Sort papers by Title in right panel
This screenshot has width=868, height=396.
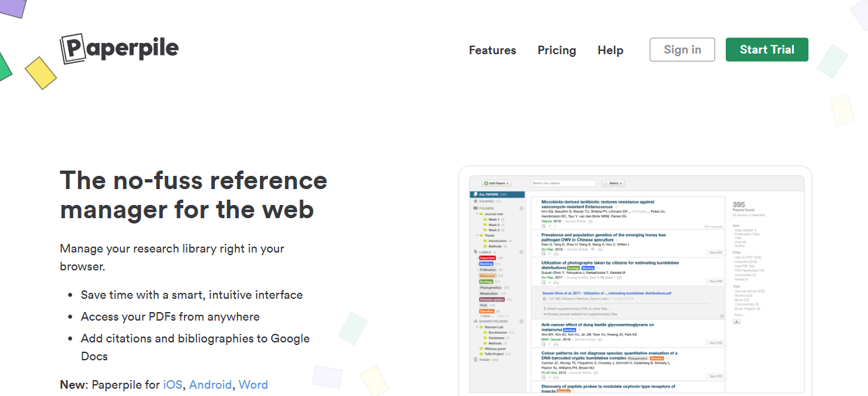click(738, 238)
